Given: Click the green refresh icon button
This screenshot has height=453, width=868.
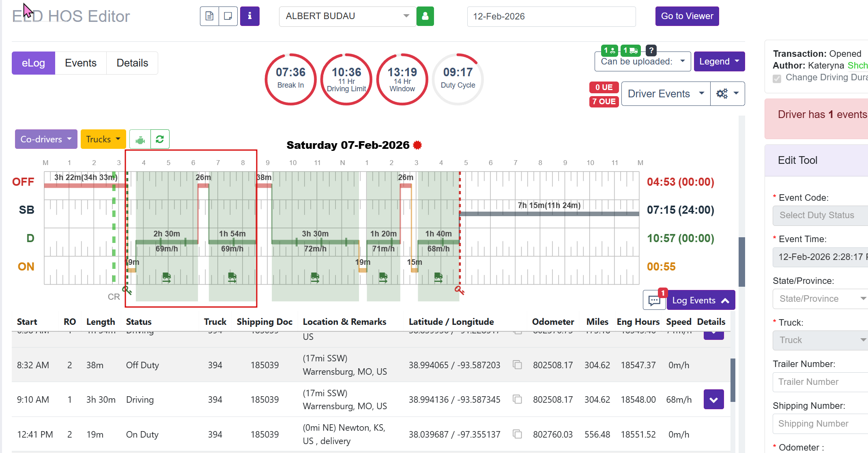Looking at the screenshot, I should [x=160, y=140].
